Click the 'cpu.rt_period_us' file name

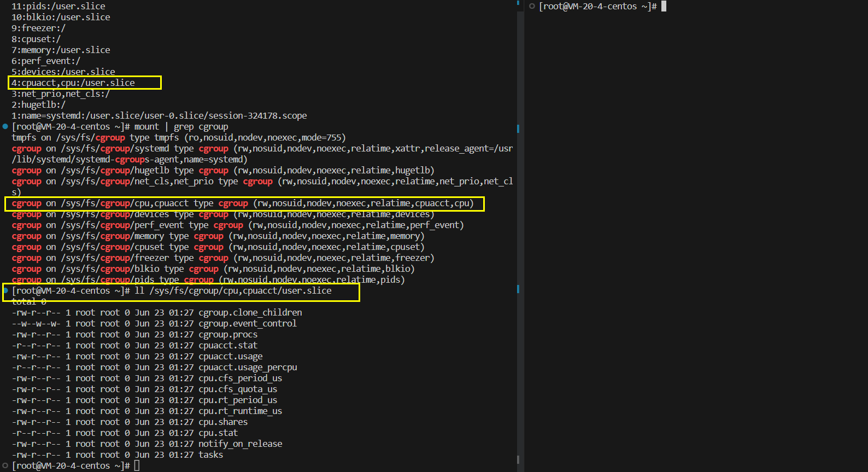coord(238,400)
